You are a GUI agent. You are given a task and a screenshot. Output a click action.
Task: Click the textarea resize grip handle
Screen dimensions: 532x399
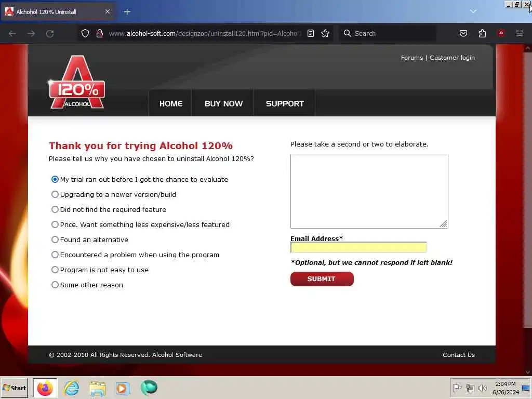click(x=444, y=224)
